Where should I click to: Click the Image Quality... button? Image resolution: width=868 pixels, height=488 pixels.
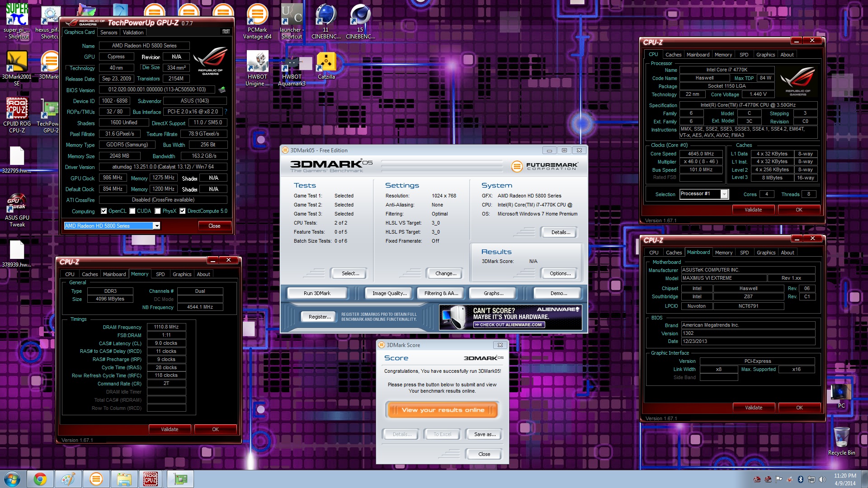click(389, 293)
